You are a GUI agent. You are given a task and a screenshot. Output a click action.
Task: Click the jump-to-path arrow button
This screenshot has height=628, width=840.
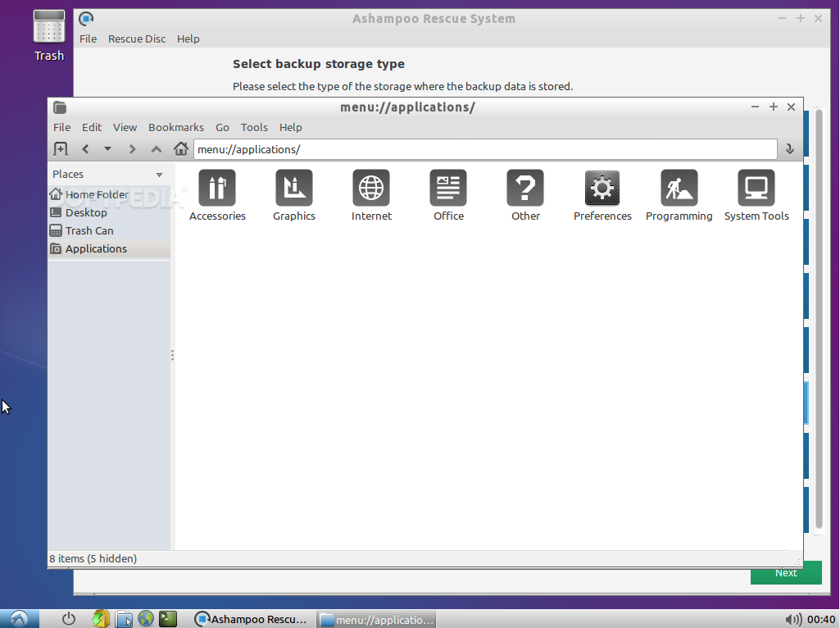tap(790, 149)
